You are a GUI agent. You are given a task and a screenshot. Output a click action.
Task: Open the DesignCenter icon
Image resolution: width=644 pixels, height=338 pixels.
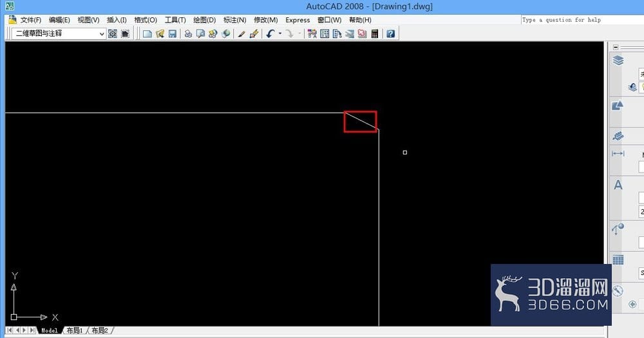(325, 33)
